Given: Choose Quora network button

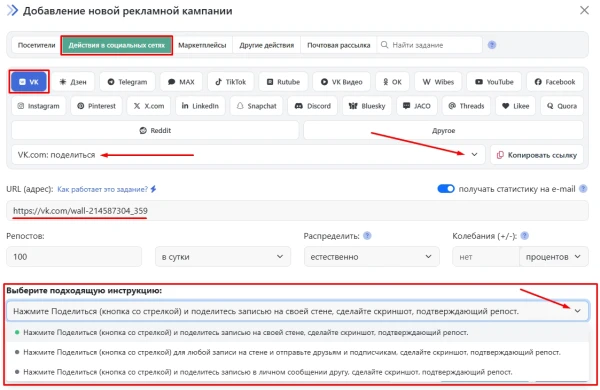Looking at the screenshot, I should 562,106.
